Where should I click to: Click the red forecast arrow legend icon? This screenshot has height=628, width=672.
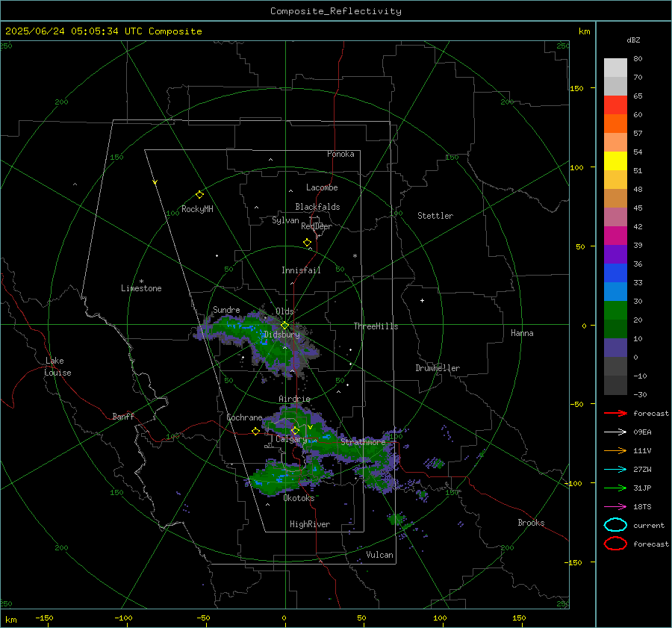pos(615,413)
